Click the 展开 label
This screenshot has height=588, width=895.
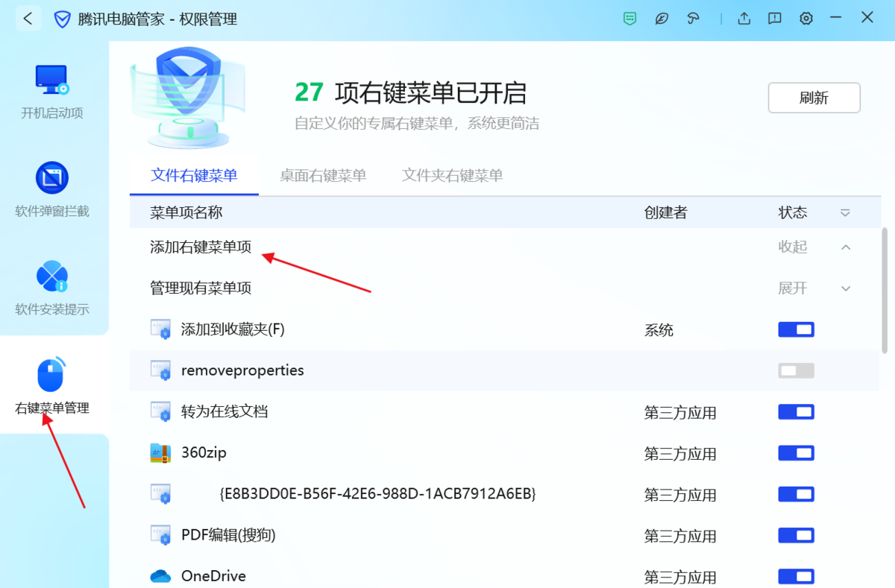(793, 288)
